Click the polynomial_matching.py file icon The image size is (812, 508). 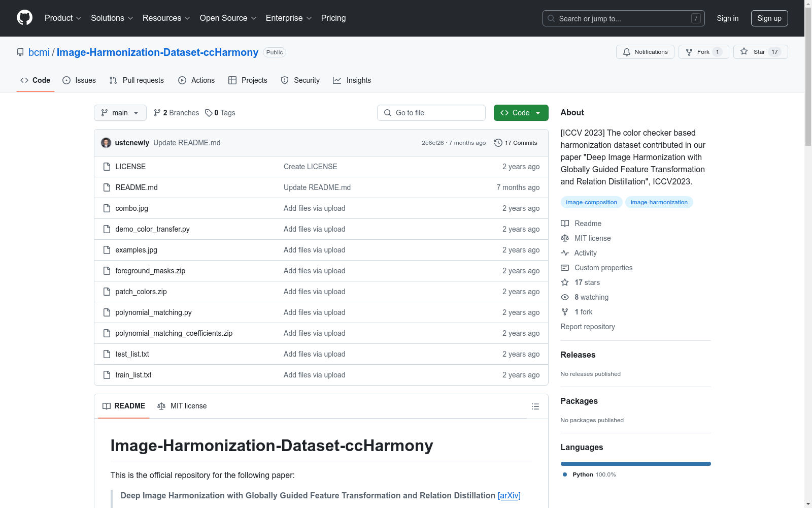click(107, 312)
